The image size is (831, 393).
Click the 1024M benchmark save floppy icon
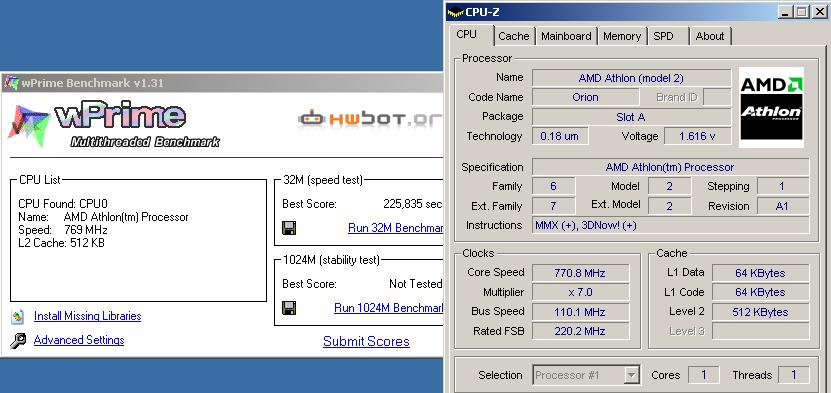tap(289, 308)
